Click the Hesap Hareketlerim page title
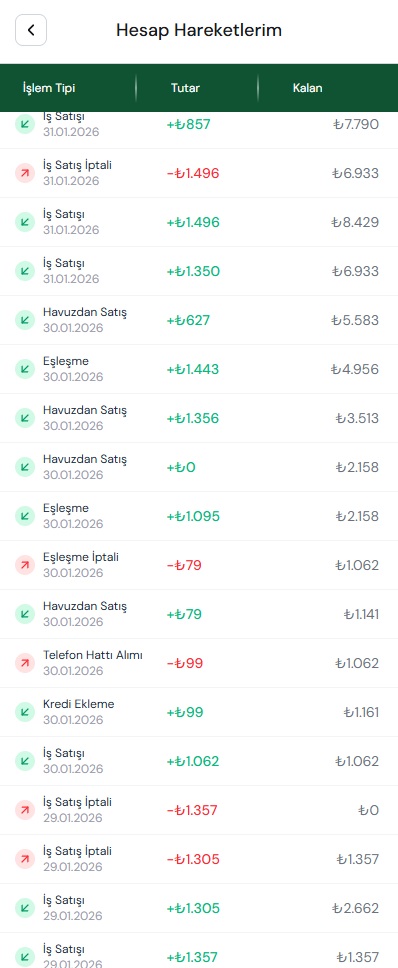Image resolution: width=398 pixels, height=968 pixels. point(199,30)
